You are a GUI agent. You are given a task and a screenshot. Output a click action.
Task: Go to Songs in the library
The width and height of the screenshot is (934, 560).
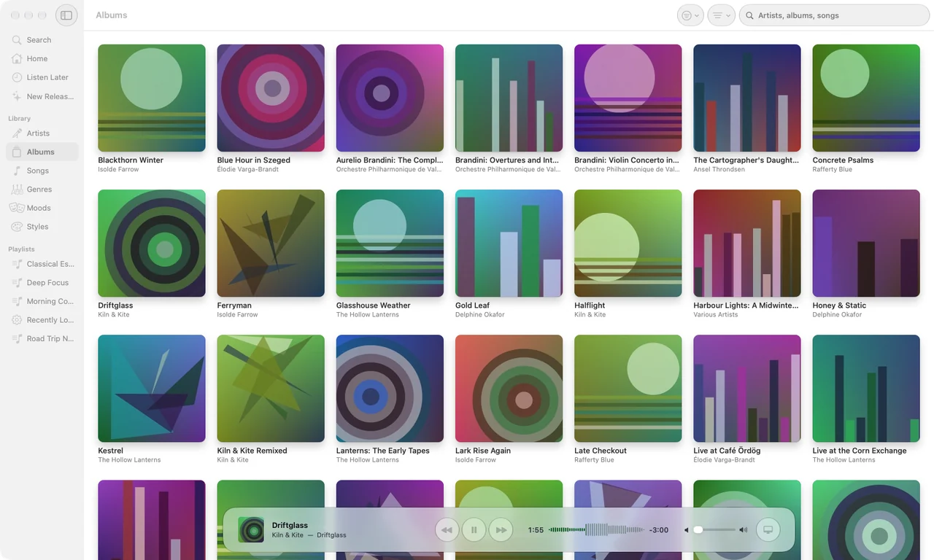pyautogui.click(x=42, y=171)
